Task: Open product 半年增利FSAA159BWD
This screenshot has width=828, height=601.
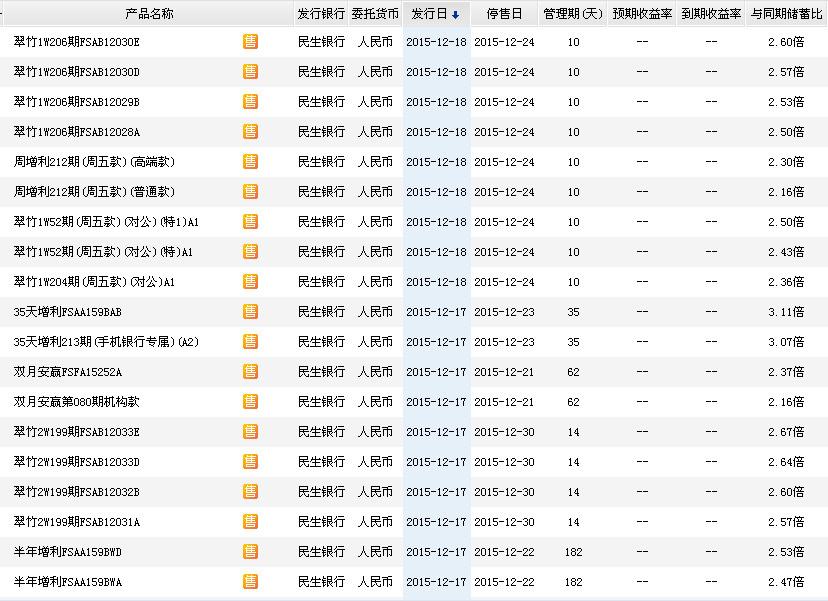Action: point(68,552)
